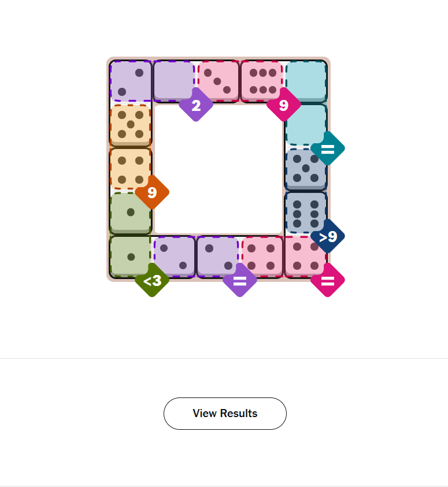Click the View Results button
Image resolution: width=448 pixels, height=487 pixels.
225,414
